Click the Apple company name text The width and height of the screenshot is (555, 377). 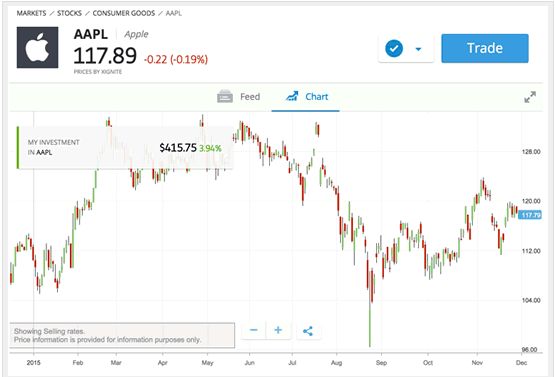[136, 34]
